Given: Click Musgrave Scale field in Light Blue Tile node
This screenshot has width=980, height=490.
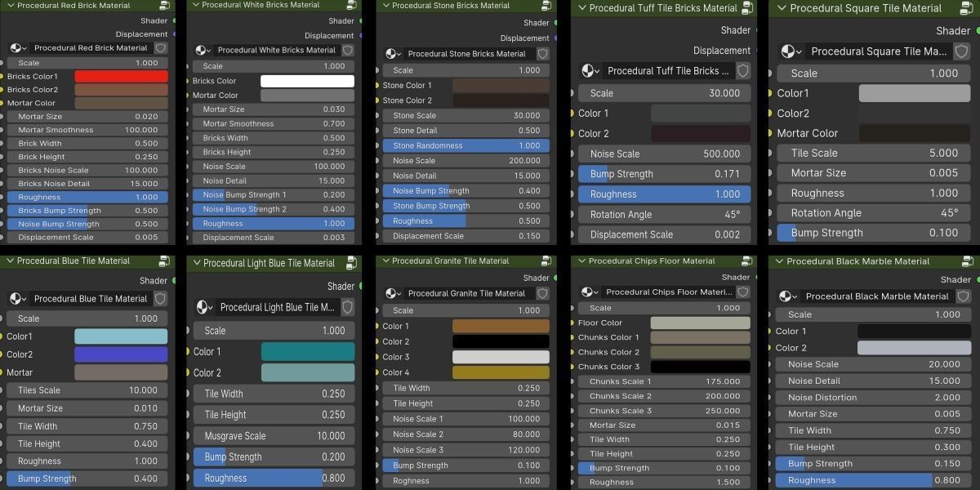Looking at the screenshot, I should [x=274, y=436].
